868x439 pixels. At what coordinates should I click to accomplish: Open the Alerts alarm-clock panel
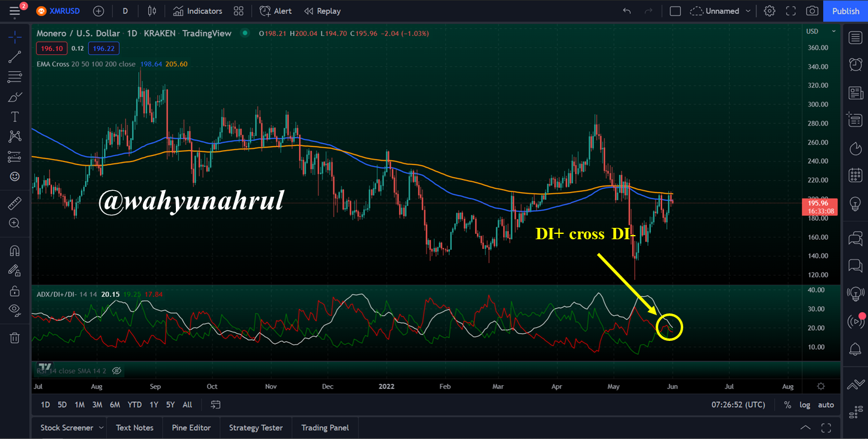(856, 64)
